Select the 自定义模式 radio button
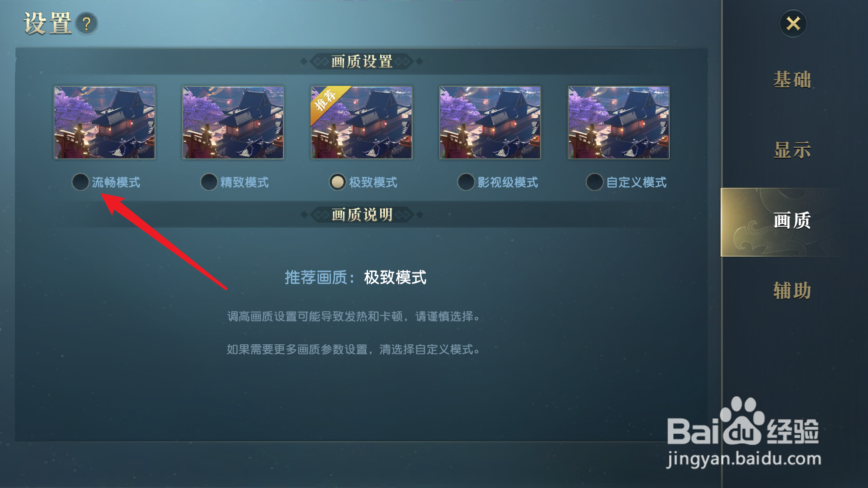The width and height of the screenshot is (868, 488). point(594,182)
